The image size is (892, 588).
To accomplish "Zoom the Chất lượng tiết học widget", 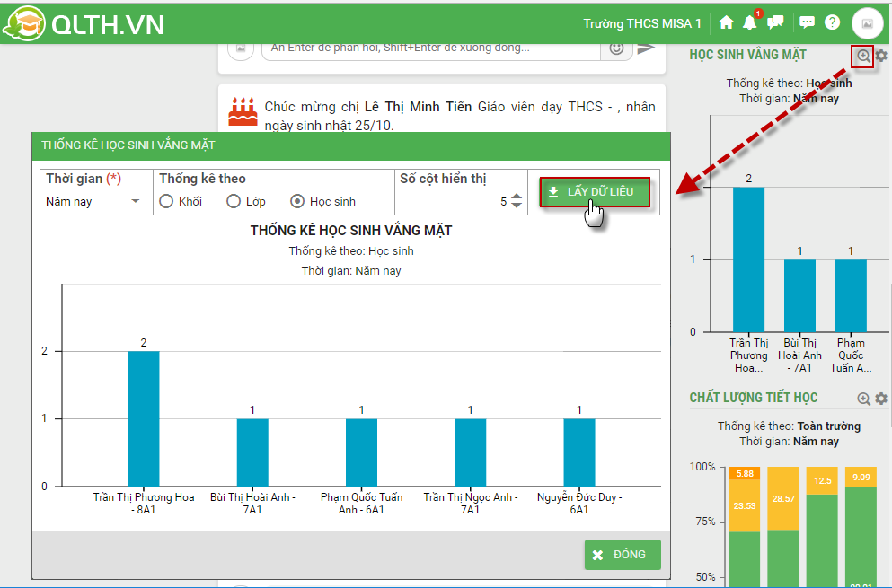I will (x=863, y=399).
